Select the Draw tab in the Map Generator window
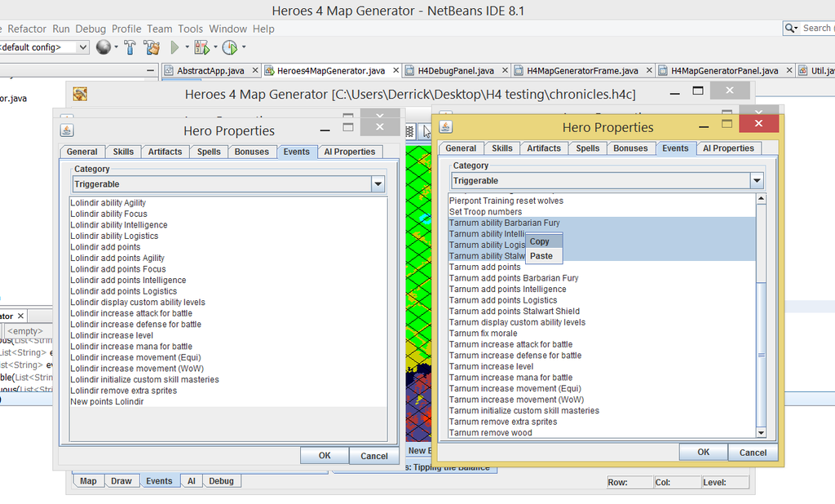Image resolution: width=835 pixels, height=504 pixels. [121, 481]
